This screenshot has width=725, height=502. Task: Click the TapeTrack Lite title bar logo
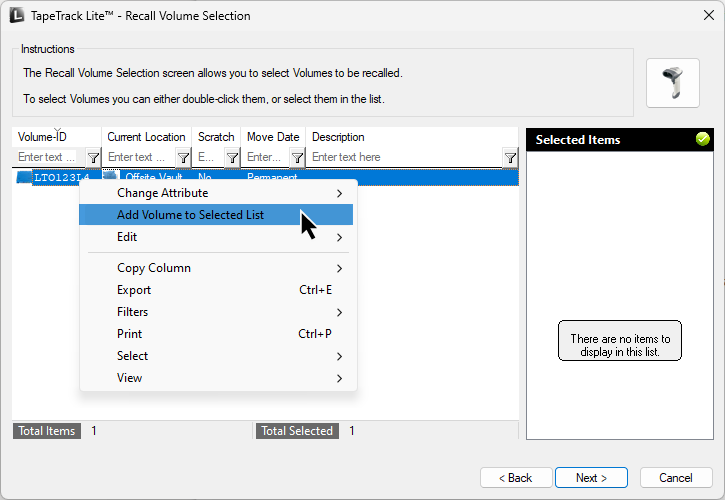point(17,15)
